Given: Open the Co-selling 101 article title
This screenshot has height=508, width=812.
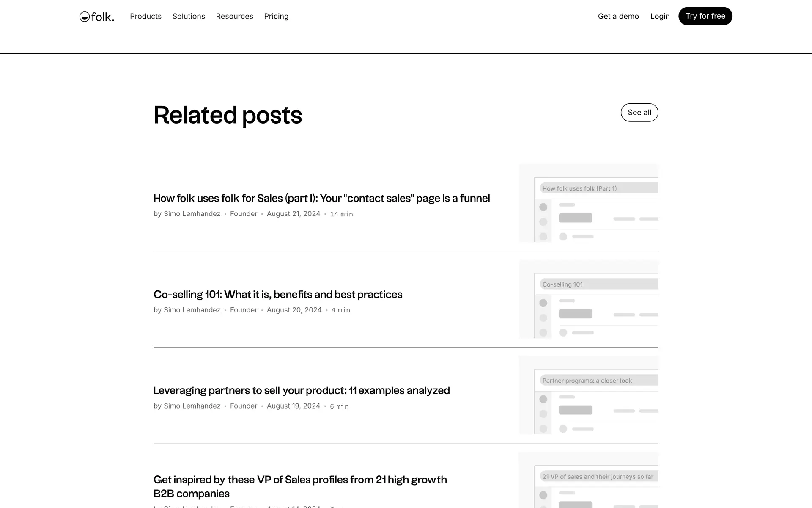Looking at the screenshot, I should [x=277, y=294].
